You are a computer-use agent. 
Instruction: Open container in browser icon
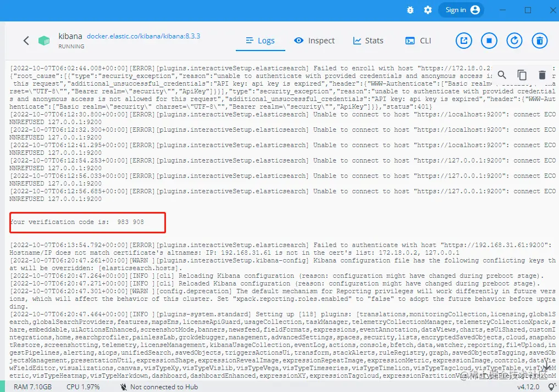point(464,41)
